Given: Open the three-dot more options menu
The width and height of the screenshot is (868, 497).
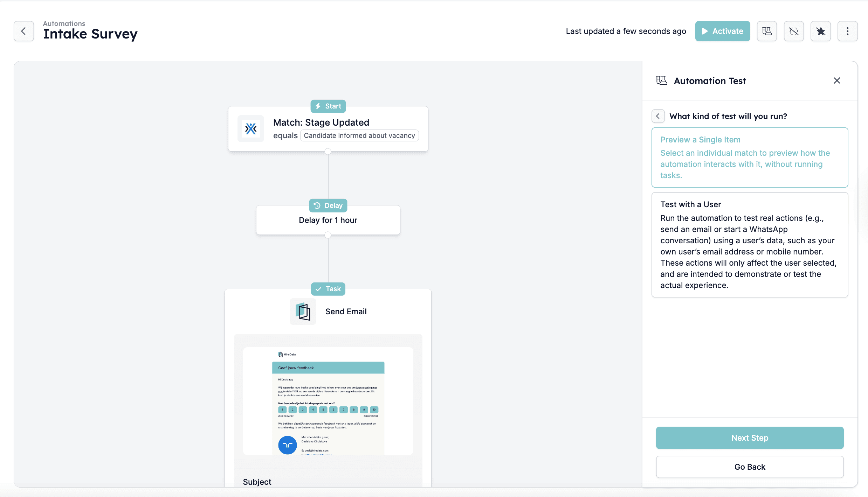Looking at the screenshot, I should click(x=847, y=31).
